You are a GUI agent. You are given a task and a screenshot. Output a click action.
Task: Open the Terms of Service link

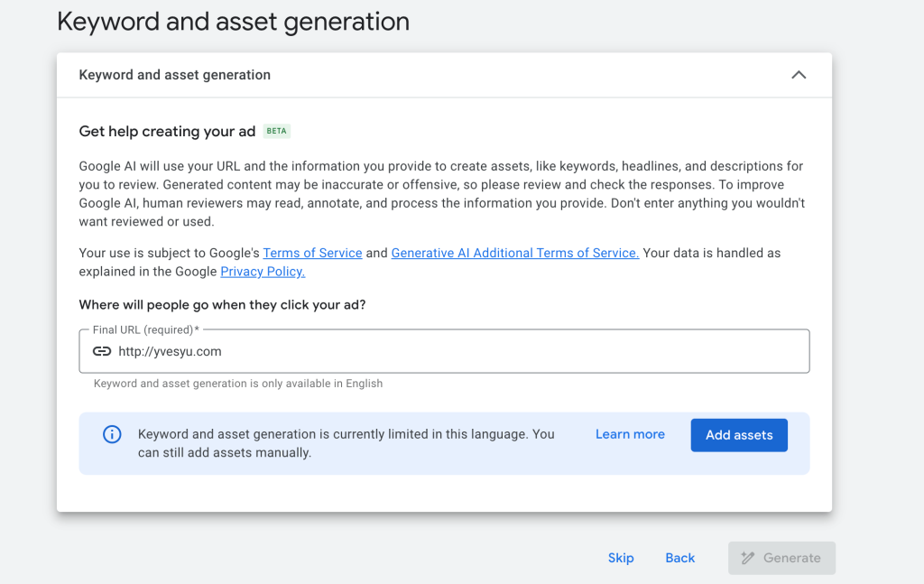(312, 253)
